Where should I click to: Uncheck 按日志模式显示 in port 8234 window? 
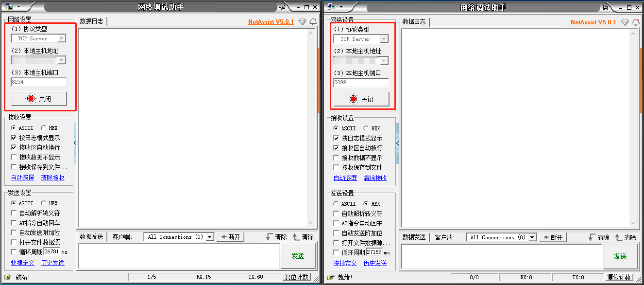(14, 138)
